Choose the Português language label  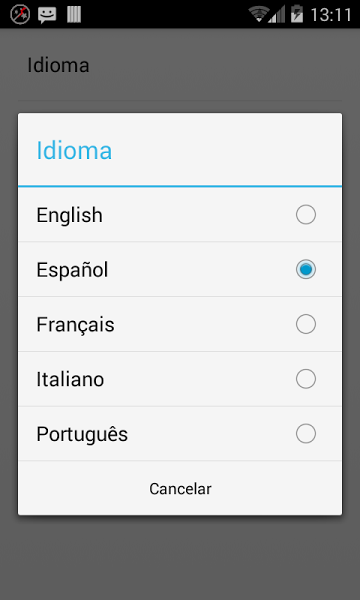point(82,434)
